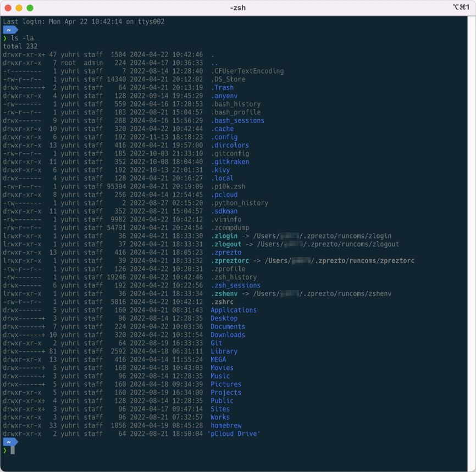Click the .gitkraken directory name
476x472 pixels.
tap(230, 162)
